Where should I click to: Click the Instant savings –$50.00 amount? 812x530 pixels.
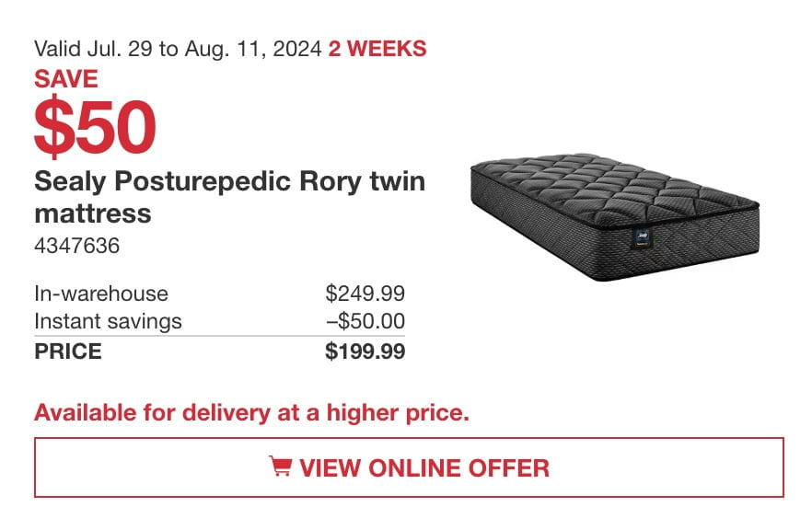365,321
